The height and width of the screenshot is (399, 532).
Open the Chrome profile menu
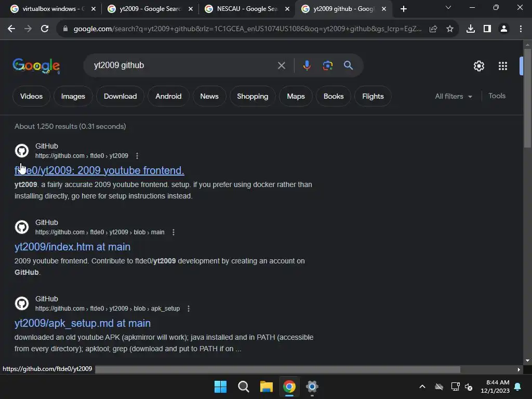point(504,29)
